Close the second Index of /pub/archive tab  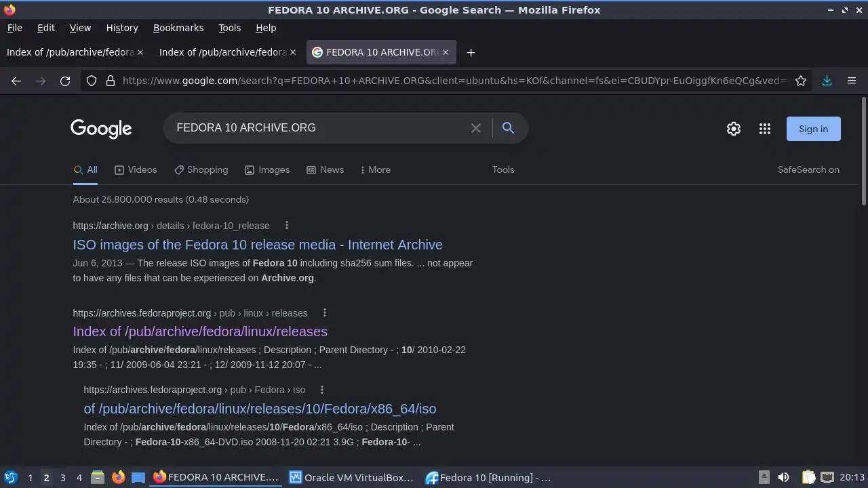coord(293,52)
